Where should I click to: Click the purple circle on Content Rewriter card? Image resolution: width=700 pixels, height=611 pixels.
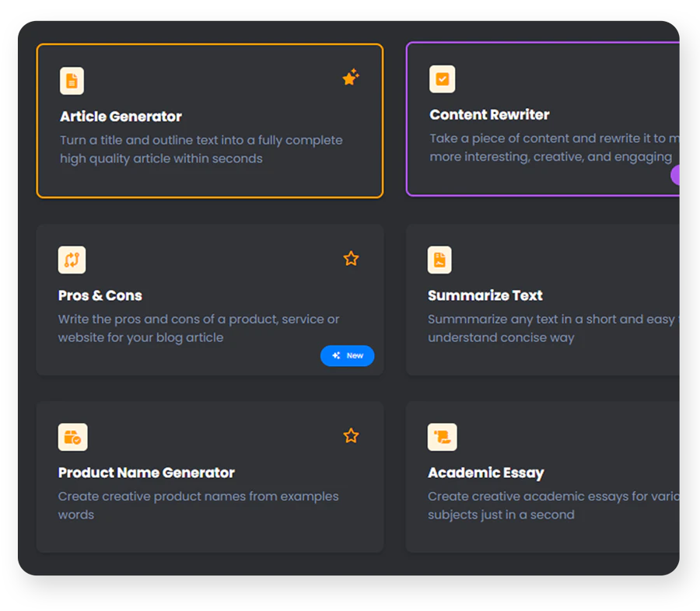coord(676,175)
